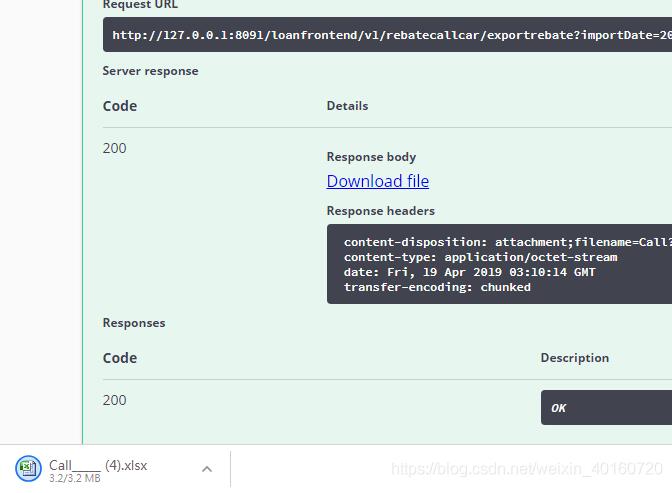Click the date header line in response headers
672x493 pixels.
(x=469, y=272)
